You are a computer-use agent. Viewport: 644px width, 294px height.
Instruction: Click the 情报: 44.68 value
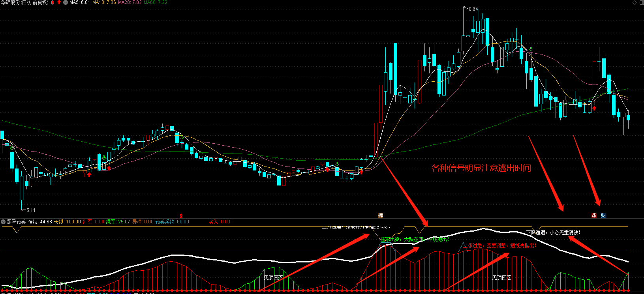(x=40, y=222)
